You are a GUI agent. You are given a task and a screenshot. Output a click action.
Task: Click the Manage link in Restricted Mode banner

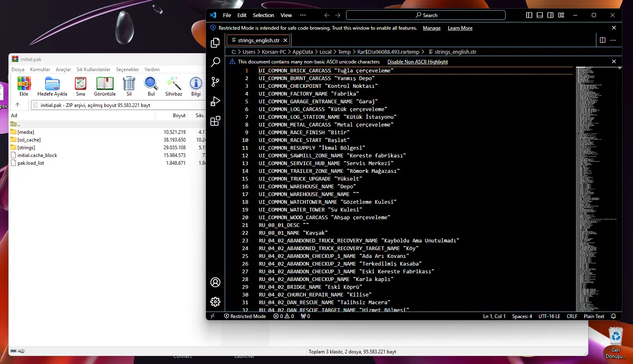[x=431, y=28]
